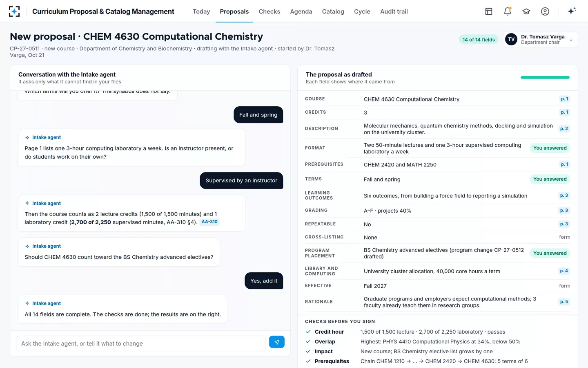The width and height of the screenshot is (588, 368).
Task: Click You answered badge for Program Placement
Action: tap(550, 253)
